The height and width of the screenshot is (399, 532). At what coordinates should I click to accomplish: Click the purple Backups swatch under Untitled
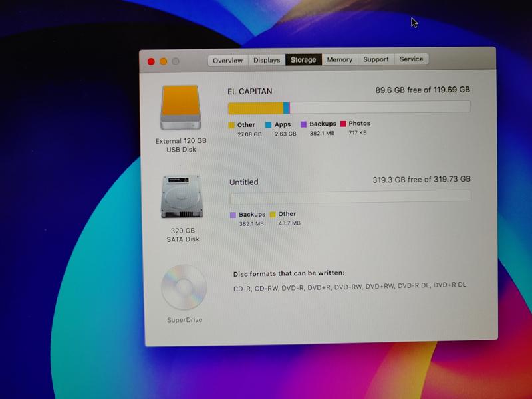coord(233,215)
